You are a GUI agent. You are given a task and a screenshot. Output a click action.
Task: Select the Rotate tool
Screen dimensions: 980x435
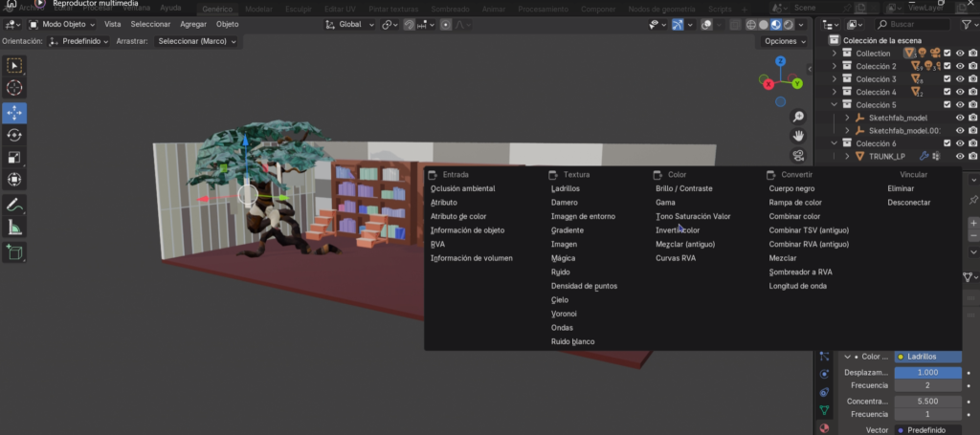tap(14, 135)
